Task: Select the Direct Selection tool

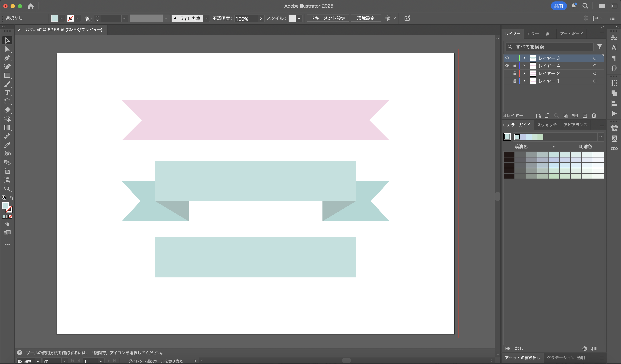Action: [x=7, y=49]
